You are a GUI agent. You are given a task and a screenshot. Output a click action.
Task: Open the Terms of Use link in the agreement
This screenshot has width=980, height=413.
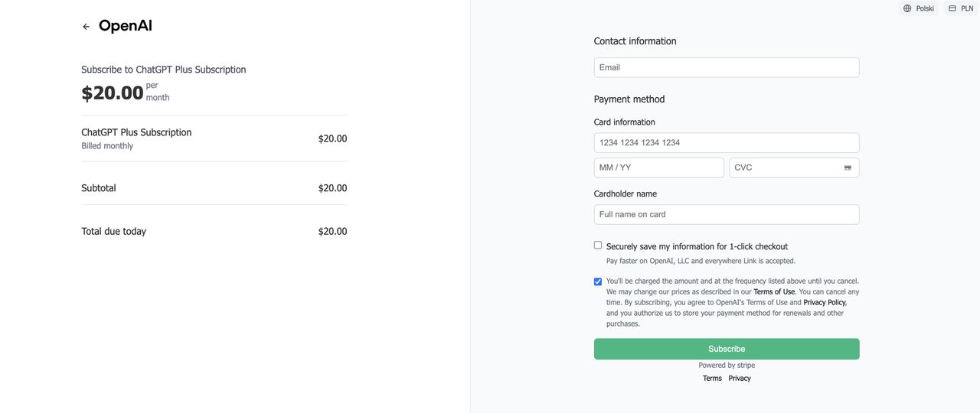(774, 292)
